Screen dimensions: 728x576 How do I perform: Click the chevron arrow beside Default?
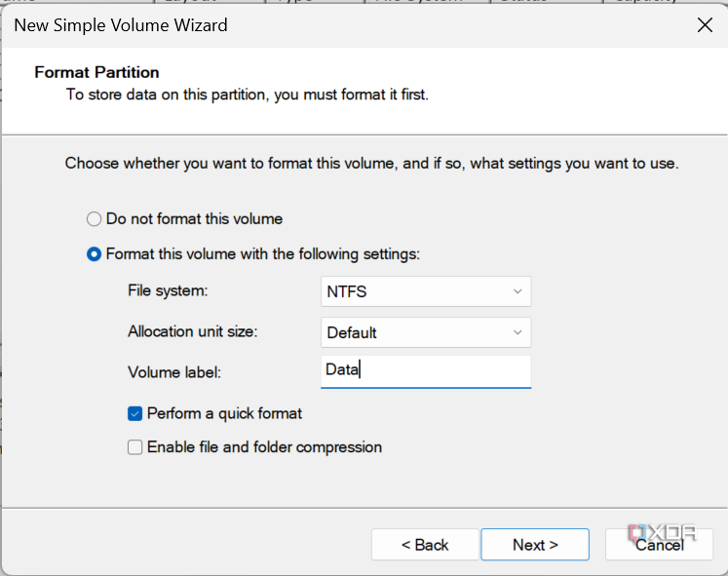pos(517,332)
